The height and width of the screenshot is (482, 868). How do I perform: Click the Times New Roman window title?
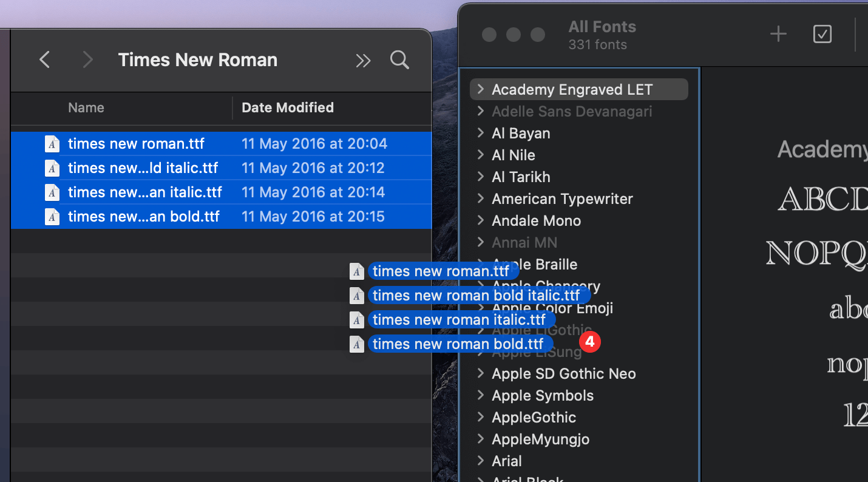[198, 59]
